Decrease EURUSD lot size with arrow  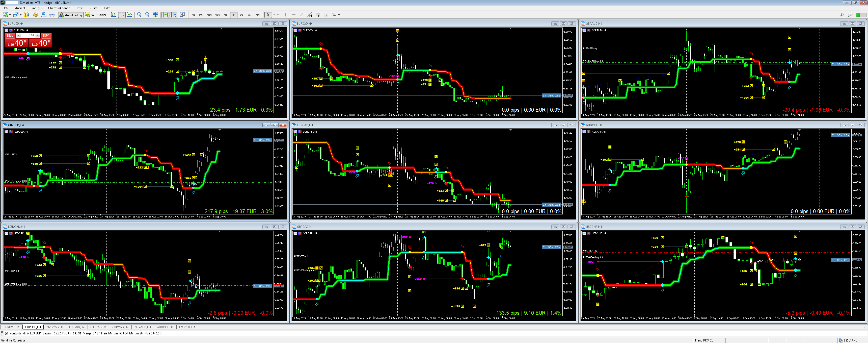point(18,35)
